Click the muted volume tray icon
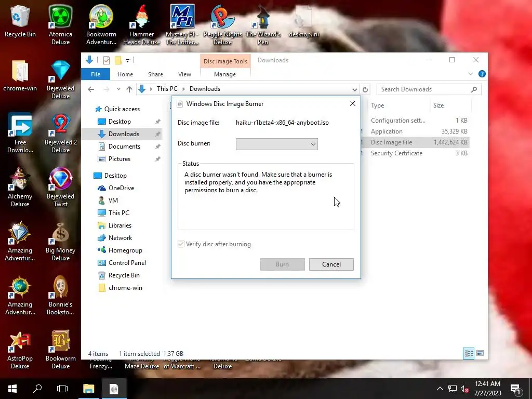Screen dimensions: 532x399 tap(464, 389)
